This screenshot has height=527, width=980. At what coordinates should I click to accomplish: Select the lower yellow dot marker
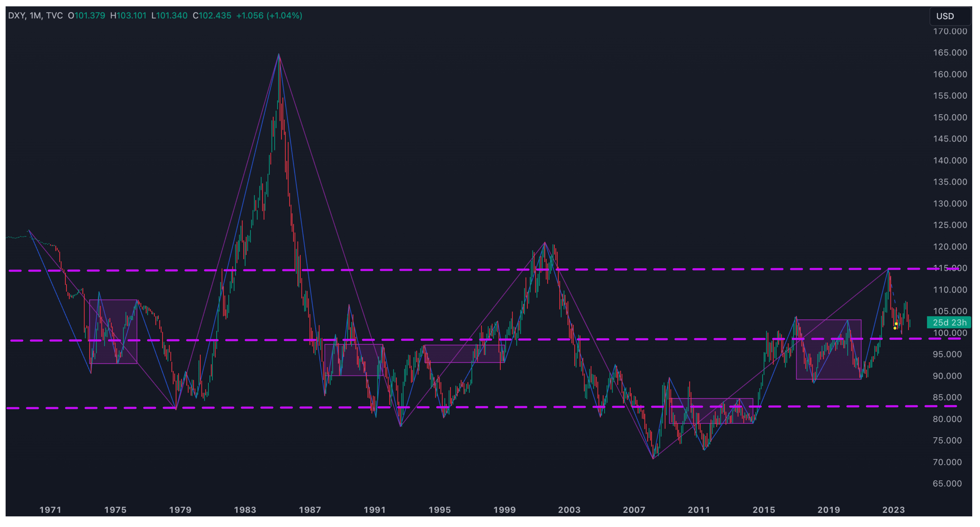coord(895,328)
